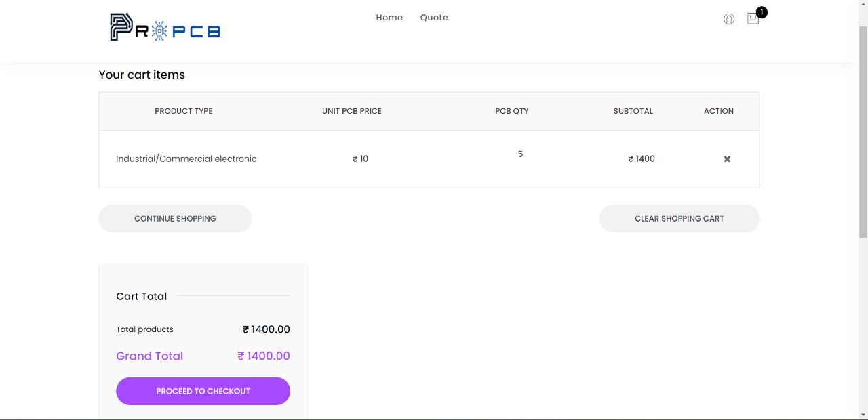Click the Grand Total amount
This screenshot has width=868, height=420.
tap(264, 356)
